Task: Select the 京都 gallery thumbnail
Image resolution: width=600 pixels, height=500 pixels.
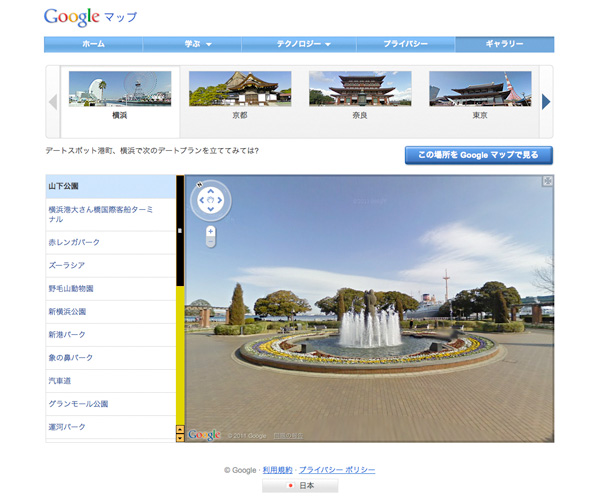Action: pyautogui.click(x=240, y=95)
